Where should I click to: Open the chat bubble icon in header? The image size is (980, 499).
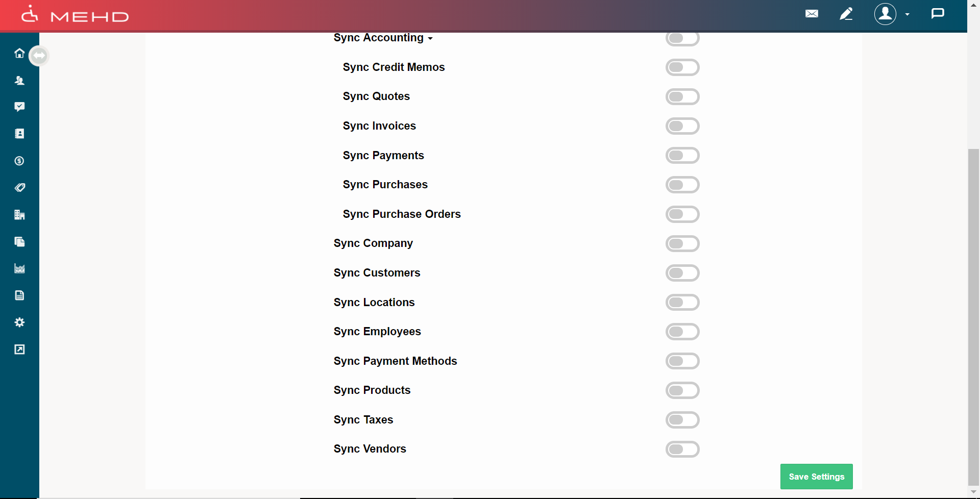point(938,14)
